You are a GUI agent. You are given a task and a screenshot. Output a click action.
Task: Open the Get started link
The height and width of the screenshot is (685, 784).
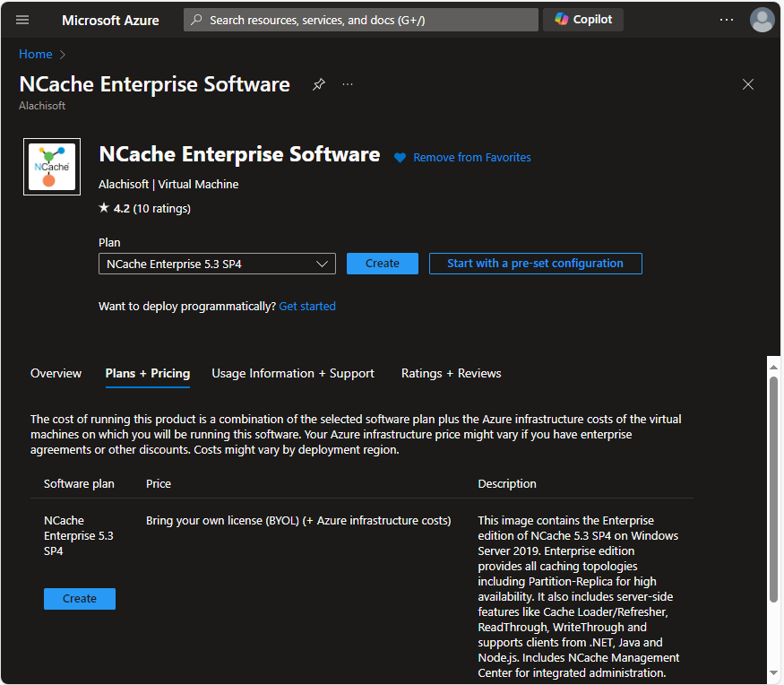click(x=307, y=307)
